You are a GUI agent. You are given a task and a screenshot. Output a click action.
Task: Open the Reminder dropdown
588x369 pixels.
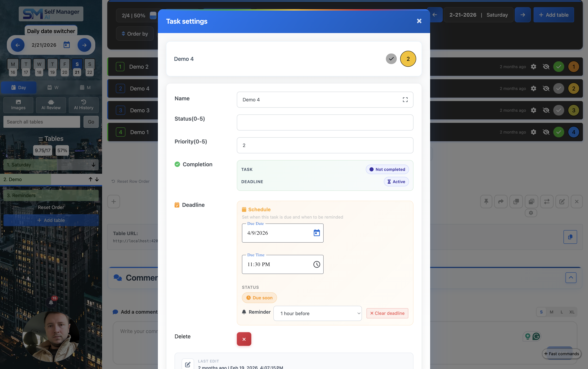317,313
